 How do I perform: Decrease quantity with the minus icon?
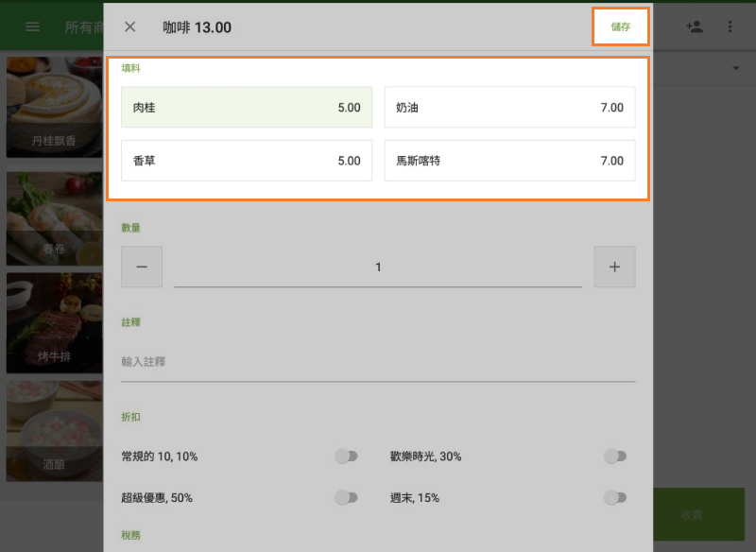[x=142, y=267]
